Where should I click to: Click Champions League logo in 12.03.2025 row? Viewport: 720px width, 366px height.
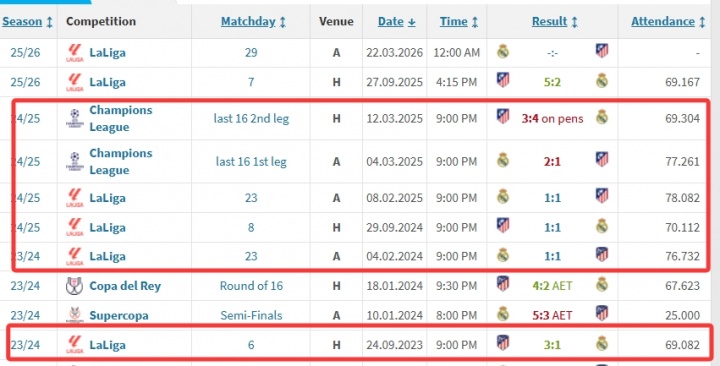[74, 118]
